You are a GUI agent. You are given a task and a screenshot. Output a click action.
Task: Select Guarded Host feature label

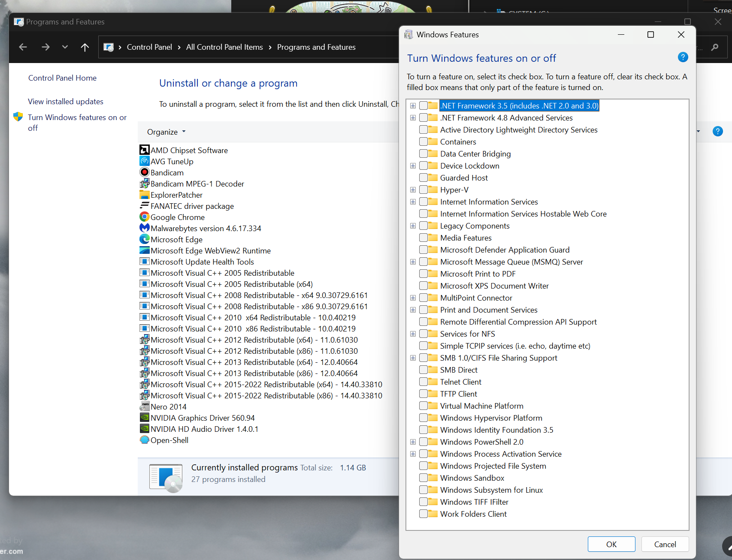464,178
